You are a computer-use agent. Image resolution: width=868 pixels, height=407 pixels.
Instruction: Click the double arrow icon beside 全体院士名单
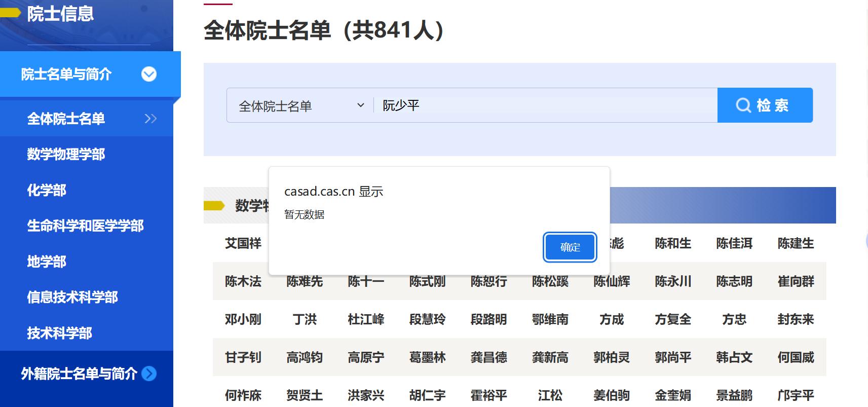(150, 119)
